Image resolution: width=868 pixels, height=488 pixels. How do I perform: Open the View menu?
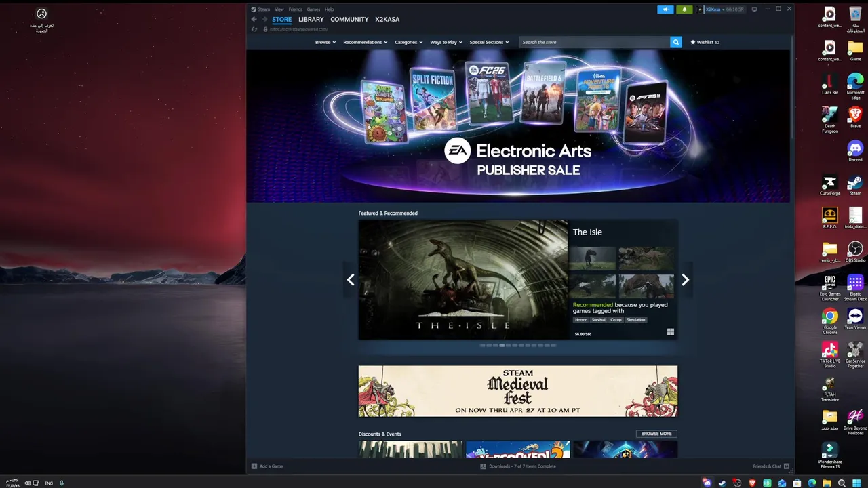pos(279,9)
